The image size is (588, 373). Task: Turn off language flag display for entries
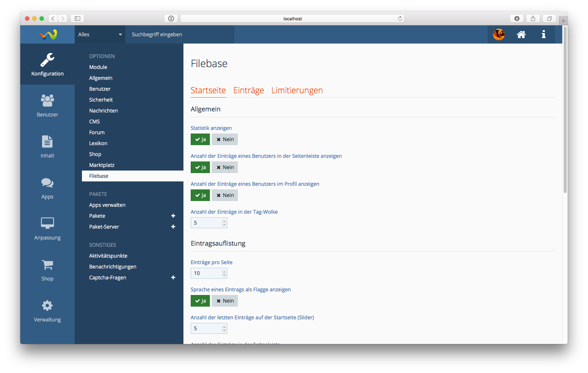225,301
